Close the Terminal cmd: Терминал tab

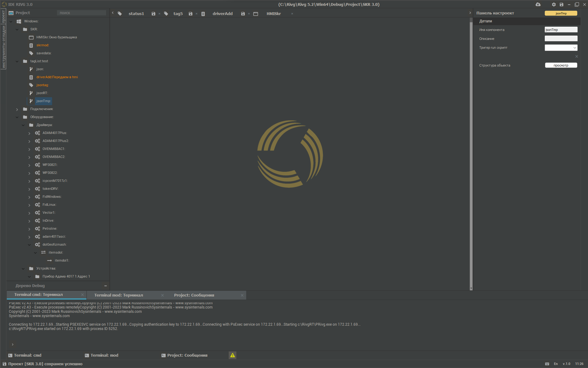click(82, 295)
